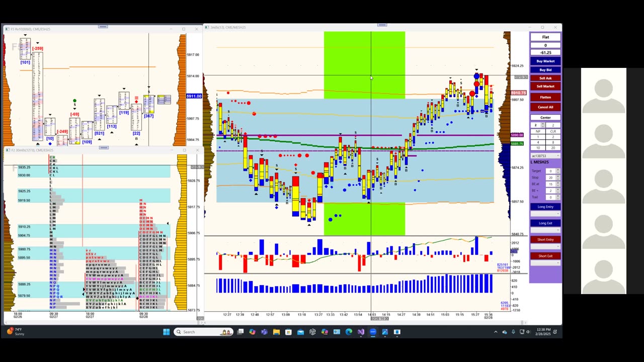The height and width of the screenshot is (362, 644).
Task: Select the NP quantity preset
Action: click(x=537, y=131)
